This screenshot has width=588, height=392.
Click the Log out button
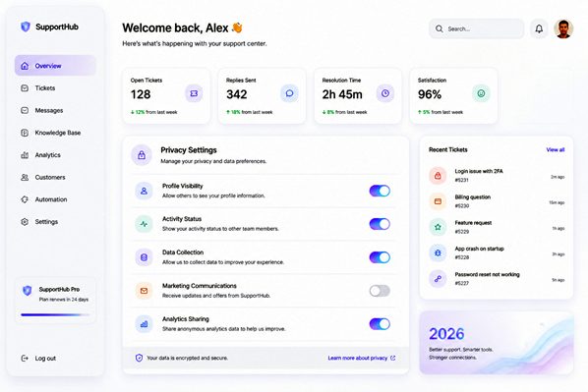[38, 359]
